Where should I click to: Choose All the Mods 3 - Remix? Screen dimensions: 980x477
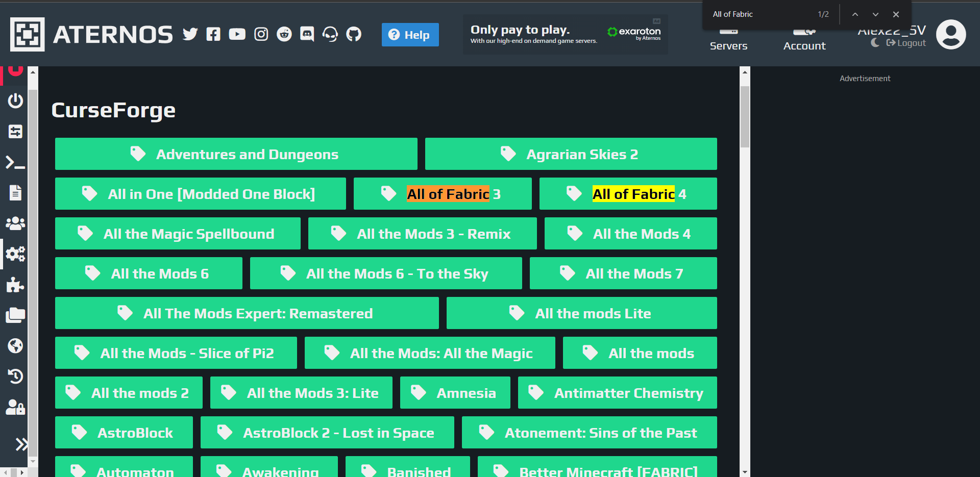(x=423, y=233)
